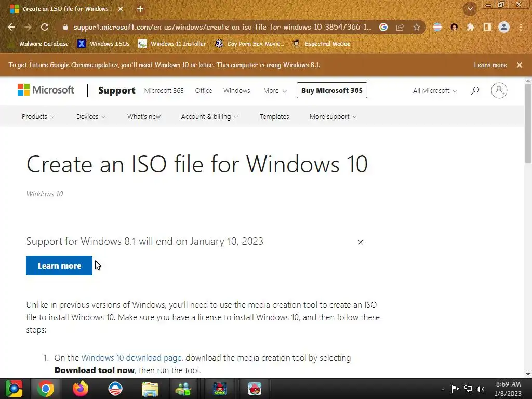The image size is (532, 399).
Task: Click Buy Microsoft 365 button
Action: tap(332, 90)
